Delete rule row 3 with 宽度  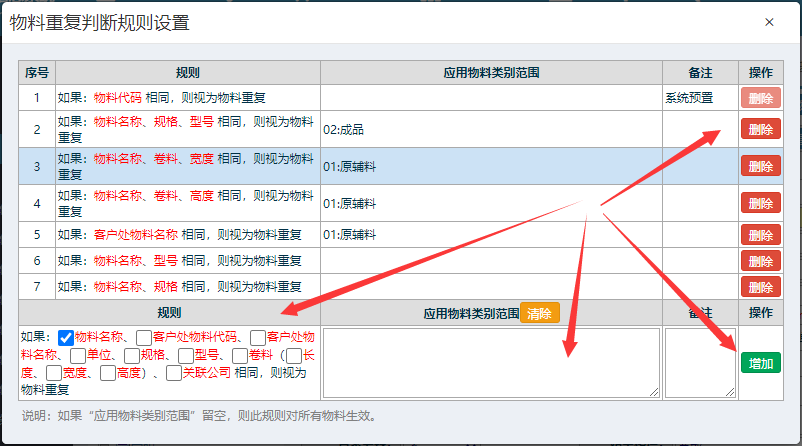click(760, 166)
